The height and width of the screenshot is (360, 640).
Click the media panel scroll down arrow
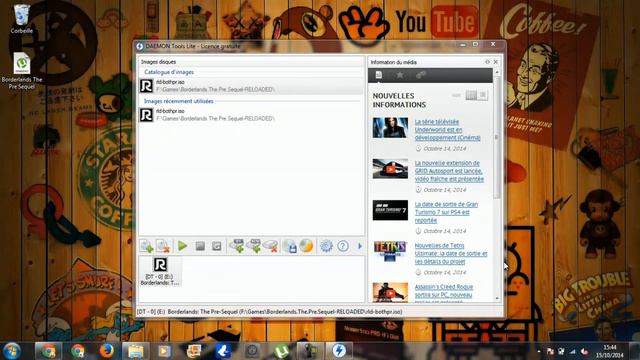click(x=497, y=298)
